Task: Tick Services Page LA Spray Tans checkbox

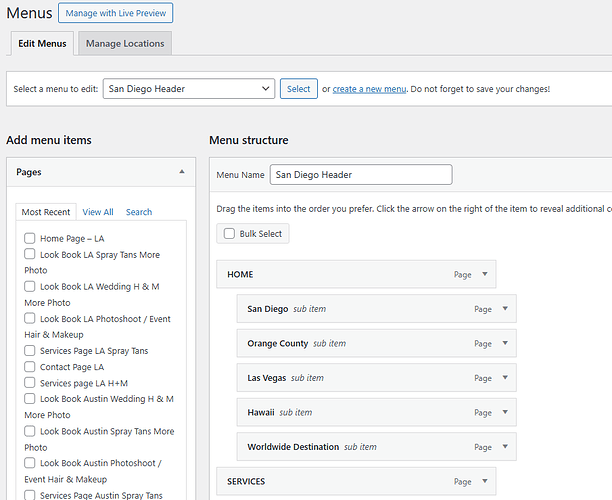Action: point(30,351)
